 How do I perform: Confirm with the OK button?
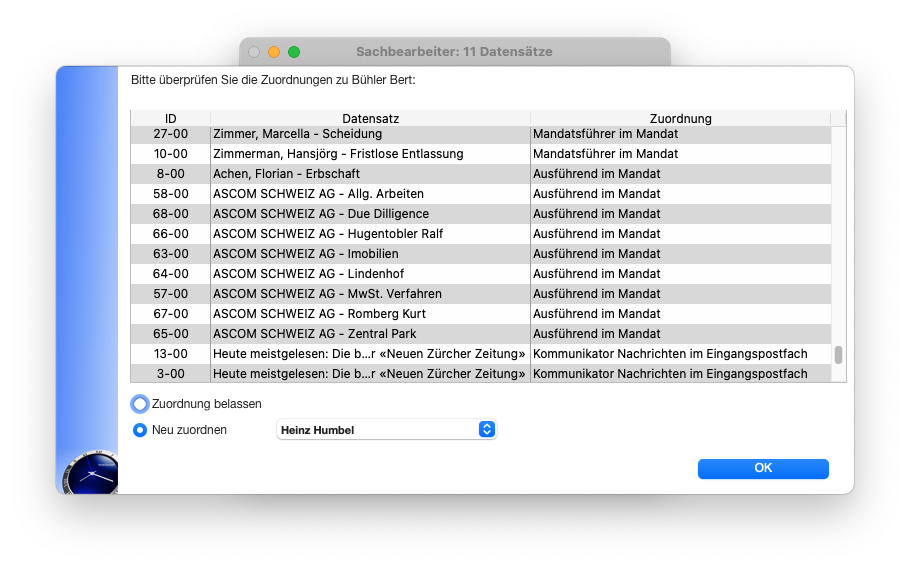pos(763,468)
